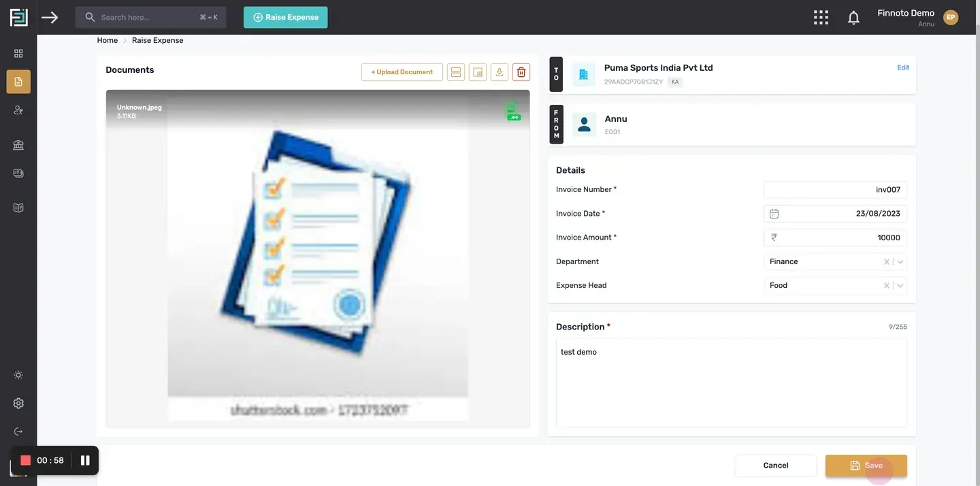
Task: Expand the Expense Head dropdown arrow
Action: [900, 286]
